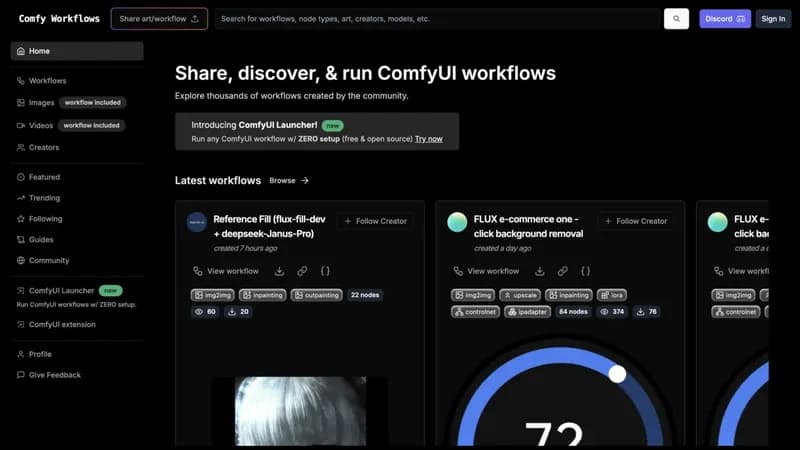This screenshot has height=450, width=800.
Task: Click the Trending chart icon
Action: click(x=20, y=198)
